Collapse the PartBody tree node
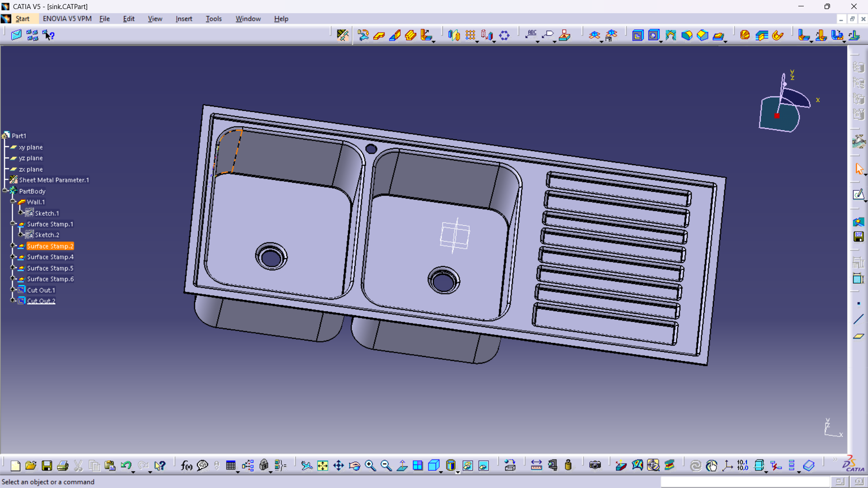868x488 pixels. coord(5,190)
